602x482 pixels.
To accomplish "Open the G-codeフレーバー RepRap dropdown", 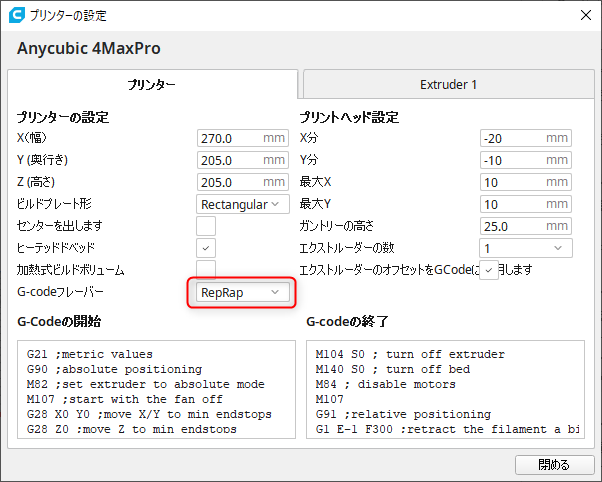I will (x=243, y=292).
